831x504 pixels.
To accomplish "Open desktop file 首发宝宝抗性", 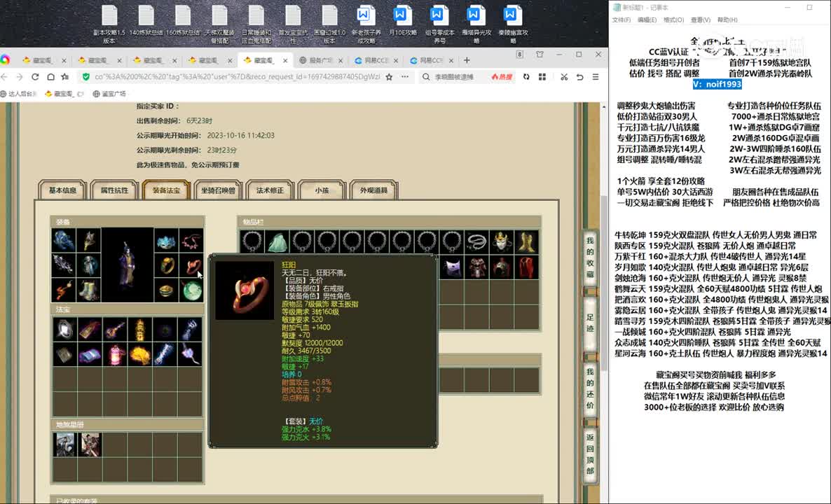I will pyautogui.click(x=293, y=24).
